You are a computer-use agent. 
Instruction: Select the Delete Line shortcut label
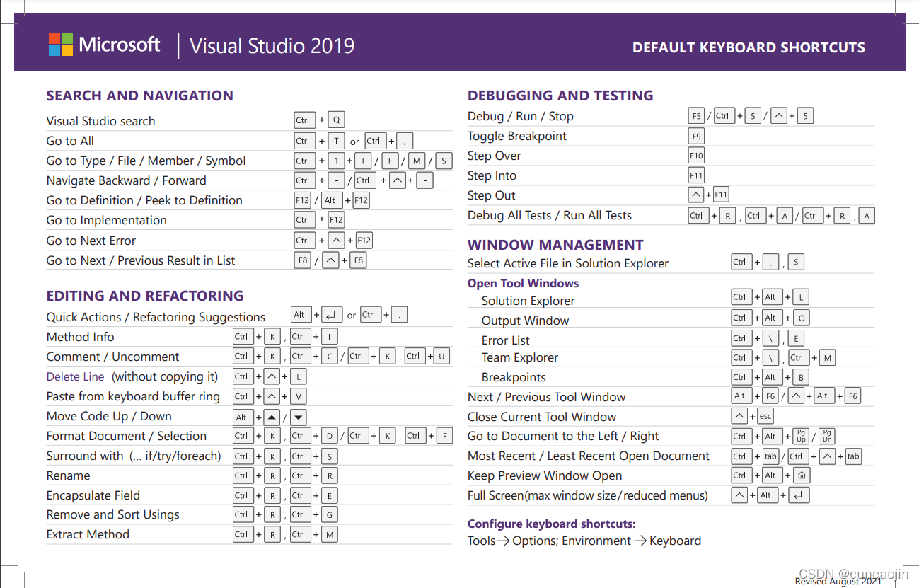75,376
